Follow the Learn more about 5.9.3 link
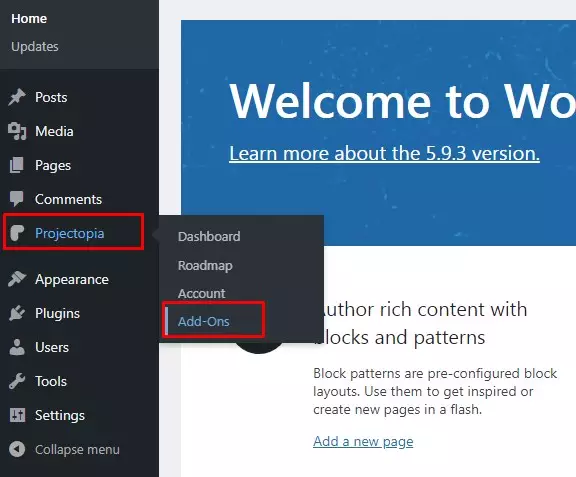This screenshot has width=576, height=477. [384, 153]
